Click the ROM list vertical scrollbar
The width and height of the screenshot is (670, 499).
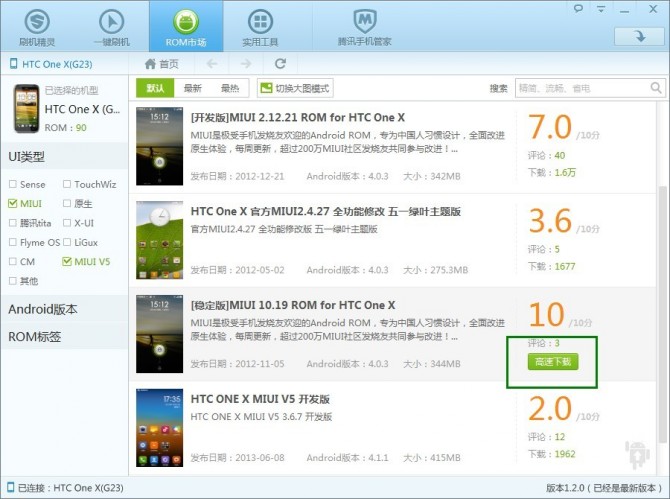[662, 314]
